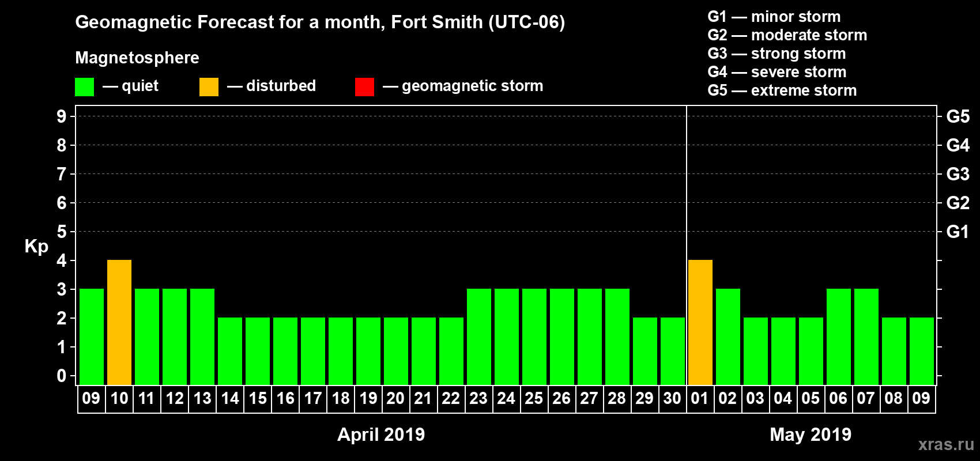Click the Kp value 0 on the left axis
The image size is (980, 461).
pyautogui.click(x=62, y=376)
